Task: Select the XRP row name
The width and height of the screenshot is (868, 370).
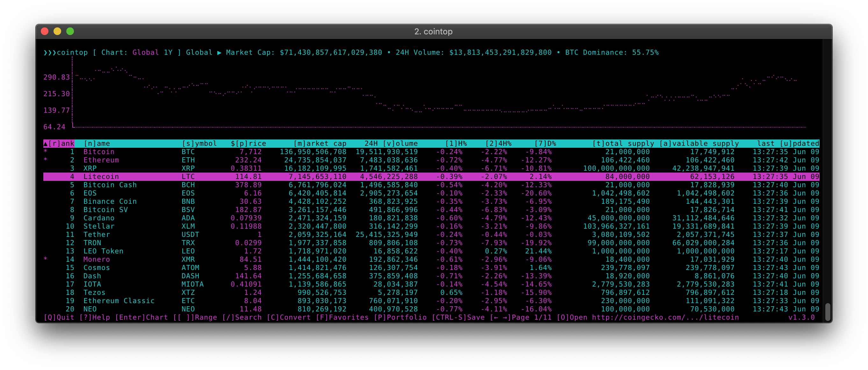Action: pyautogui.click(x=90, y=168)
